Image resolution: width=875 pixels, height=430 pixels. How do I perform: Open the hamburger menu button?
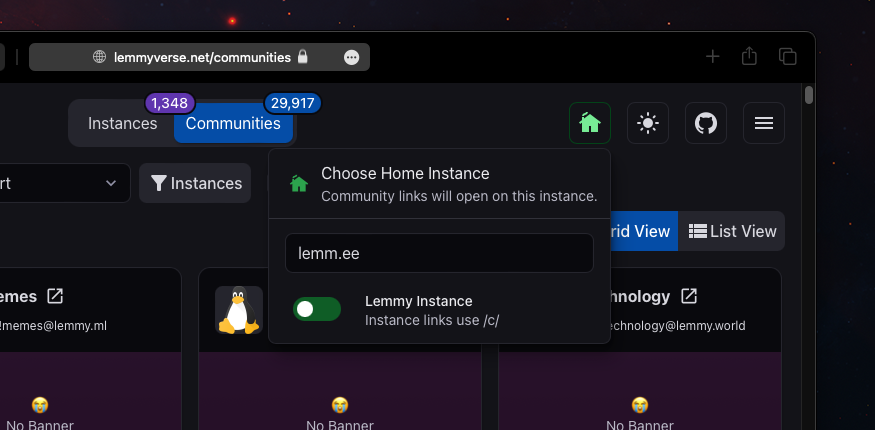click(x=764, y=123)
